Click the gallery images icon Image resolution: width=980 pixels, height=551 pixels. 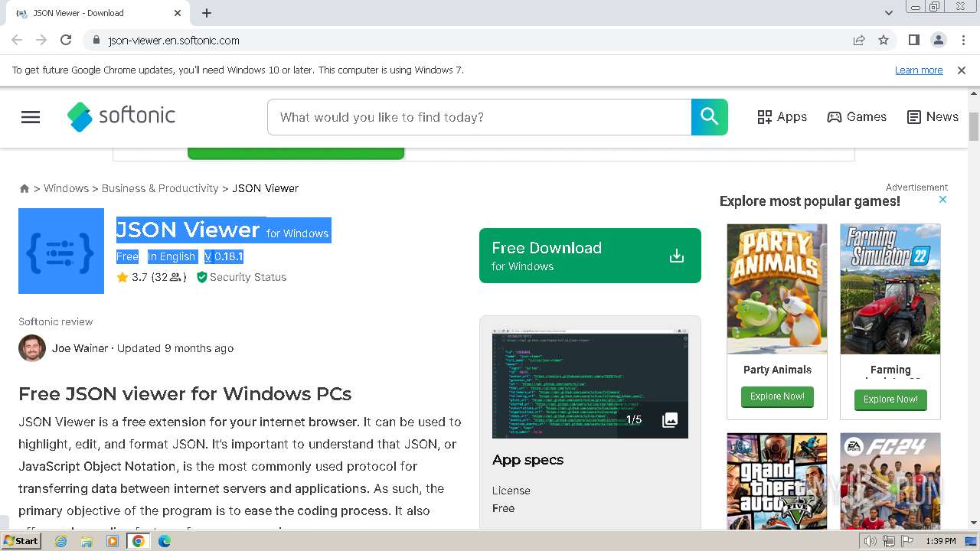pos(670,419)
